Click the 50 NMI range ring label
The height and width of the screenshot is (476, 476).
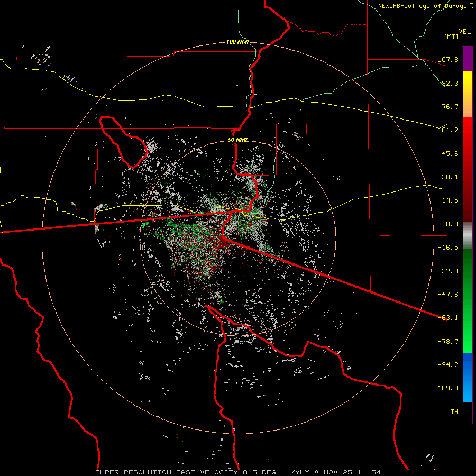point(237,140)
